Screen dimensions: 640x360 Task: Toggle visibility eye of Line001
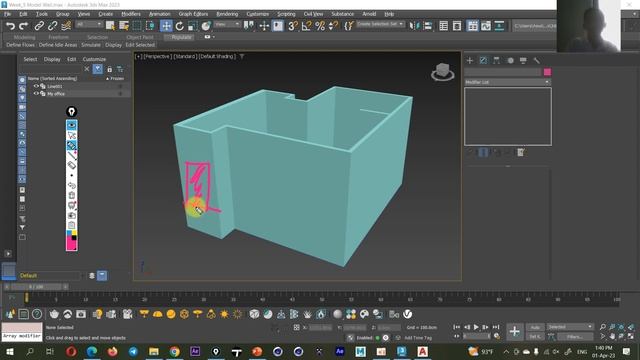[x=36, y=86]
